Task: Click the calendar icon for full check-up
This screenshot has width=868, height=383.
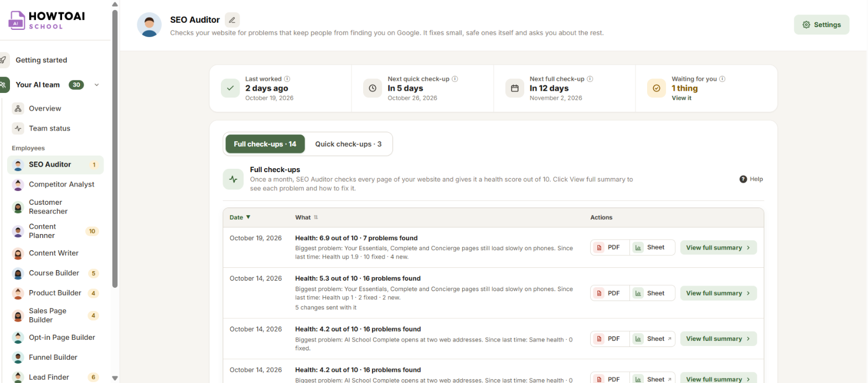Action: coord(515,88)
